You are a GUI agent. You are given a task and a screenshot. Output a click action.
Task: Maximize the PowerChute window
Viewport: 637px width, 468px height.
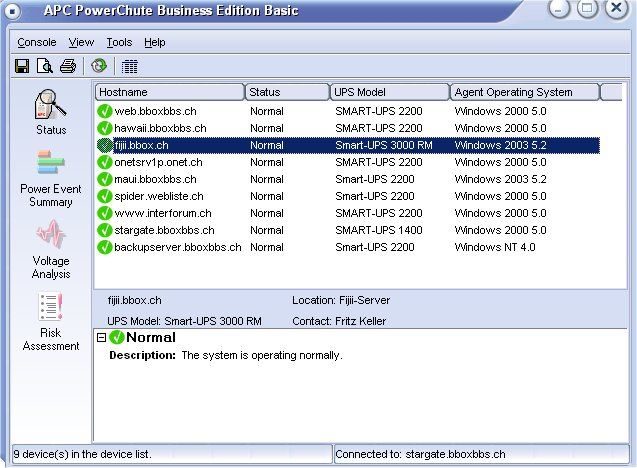pyautogui.click(x=587, y=9)
